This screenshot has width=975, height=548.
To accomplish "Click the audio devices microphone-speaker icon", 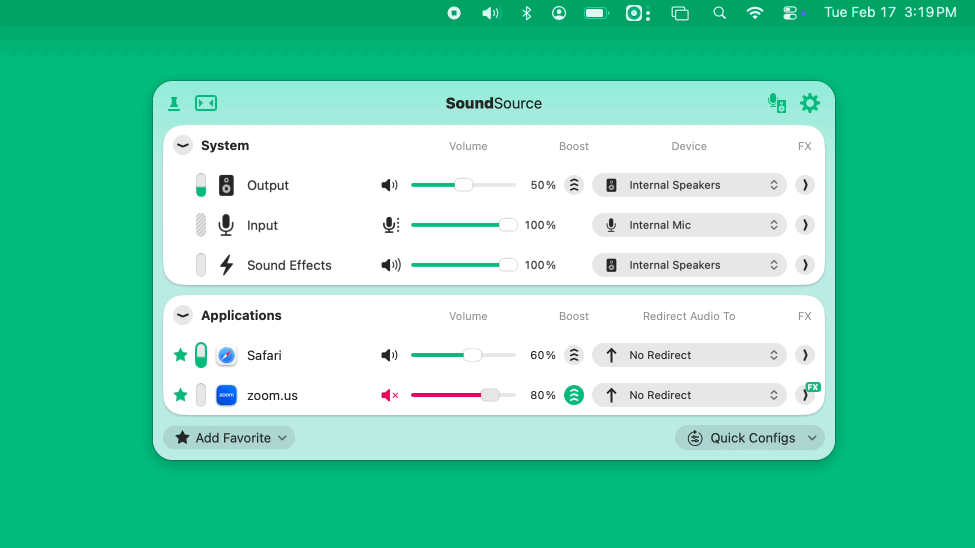I will tap(776, 103).
